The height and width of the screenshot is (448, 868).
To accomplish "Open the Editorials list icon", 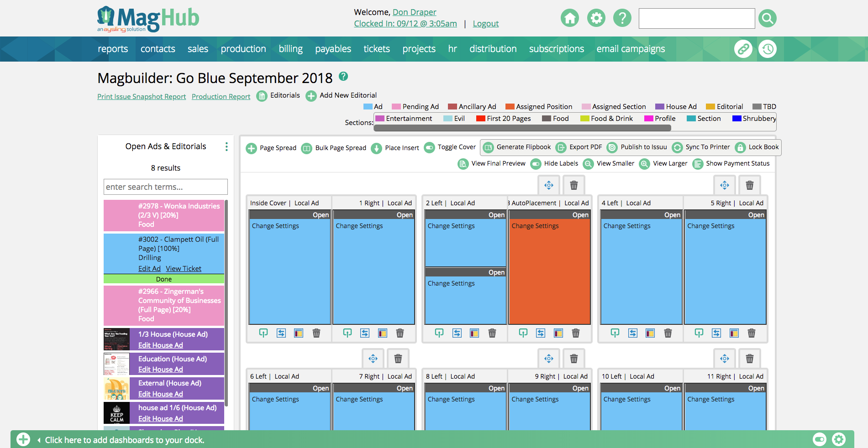I will coord(262,96).
